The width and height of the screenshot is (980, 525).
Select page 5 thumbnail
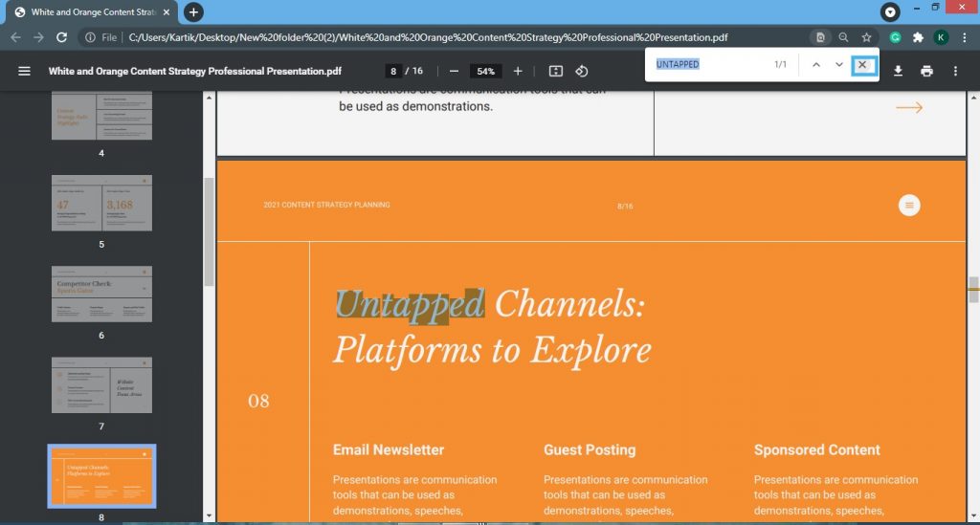101,203
